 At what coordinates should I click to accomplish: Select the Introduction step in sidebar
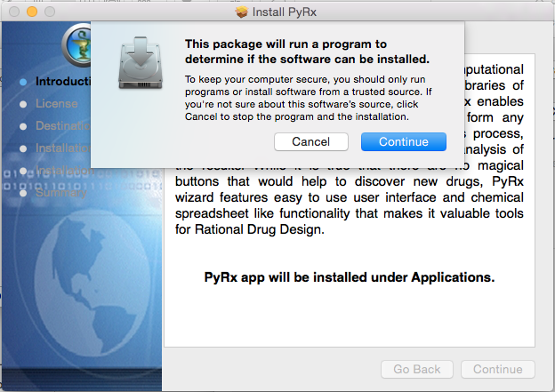tap(55, 82)
